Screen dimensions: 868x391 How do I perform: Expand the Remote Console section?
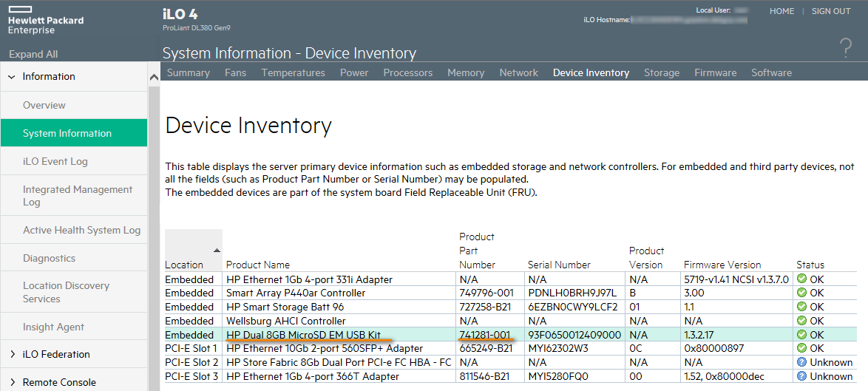click(12, 383)
